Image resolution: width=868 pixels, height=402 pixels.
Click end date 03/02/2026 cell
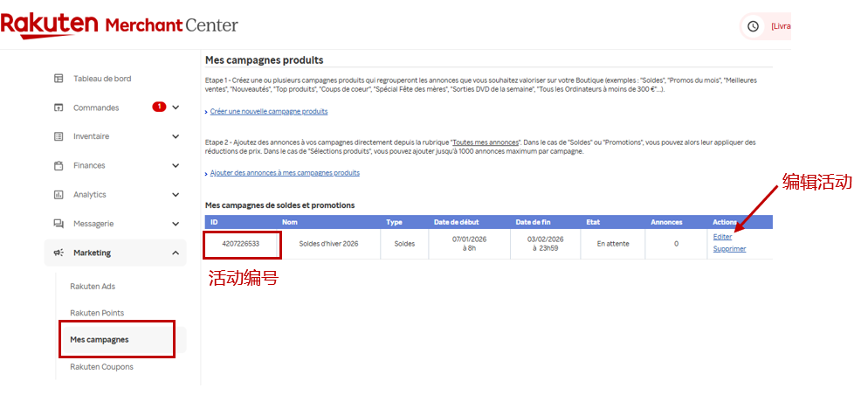tap(545, 244)
